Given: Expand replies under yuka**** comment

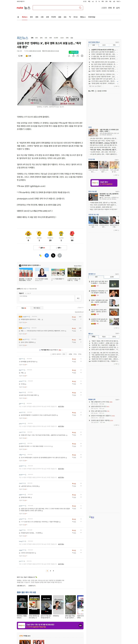Looking at the screenshot, I should pyautogui.click(x=23, y=525).
